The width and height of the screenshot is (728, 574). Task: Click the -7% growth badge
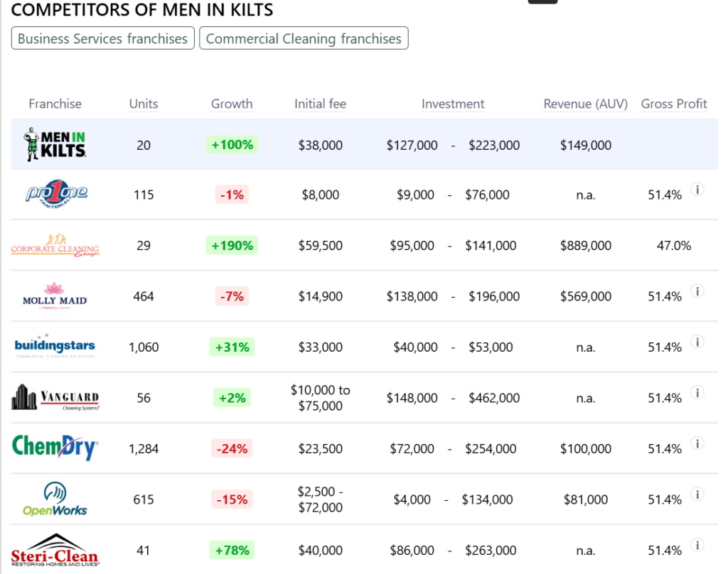click(232, 296)
